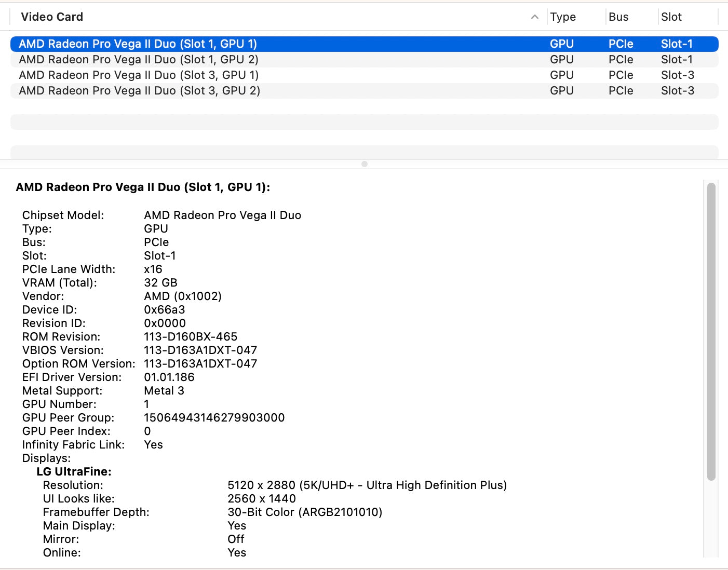The width and height of the screenshot is (728, 570).
Task: Click the VBIOS Version value text
Action: pos(200,350)
